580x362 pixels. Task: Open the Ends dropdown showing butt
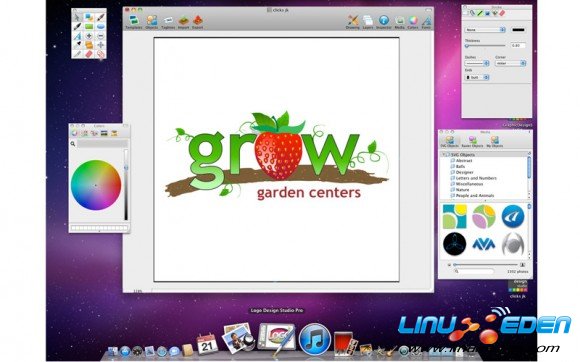(x=477, y=77)
